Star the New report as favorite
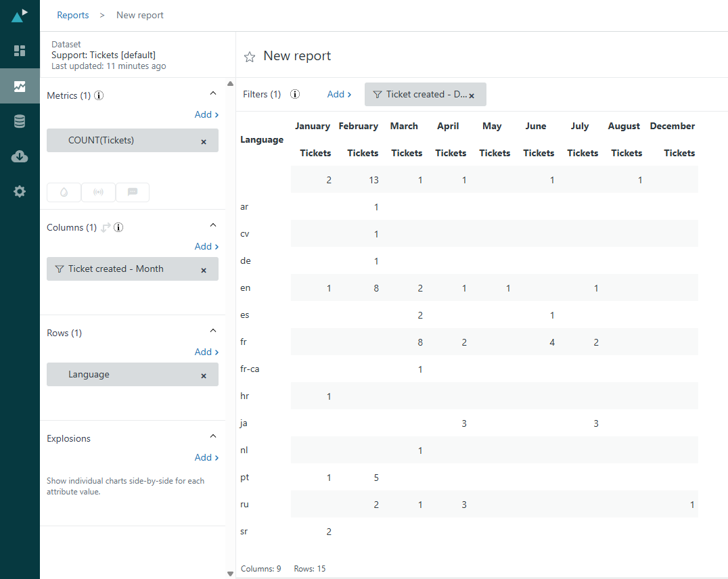Image resolution: width=728 pixels, height=579 pixels. [250, 57]
